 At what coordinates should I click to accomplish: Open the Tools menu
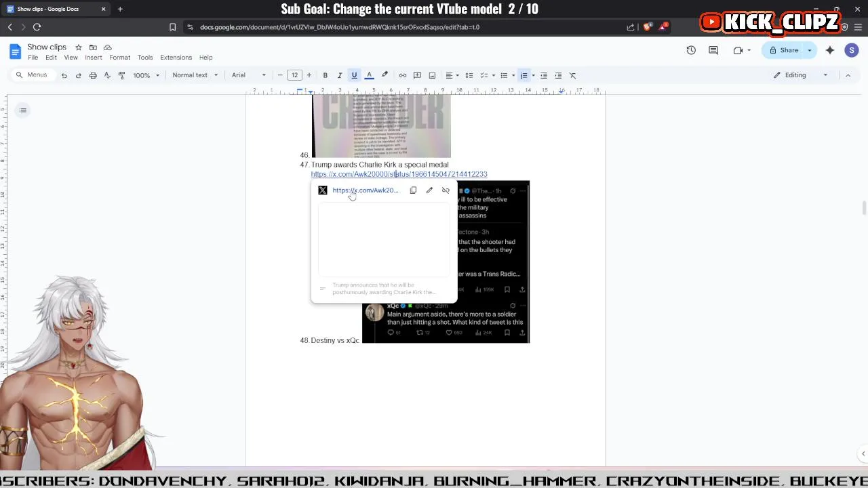click(145, 58)
